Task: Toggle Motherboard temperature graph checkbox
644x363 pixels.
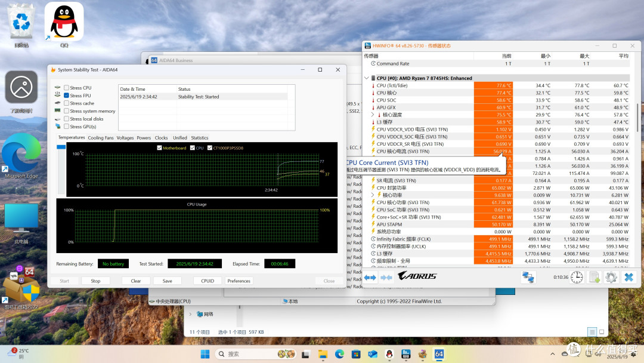Action: coord(159,148)
